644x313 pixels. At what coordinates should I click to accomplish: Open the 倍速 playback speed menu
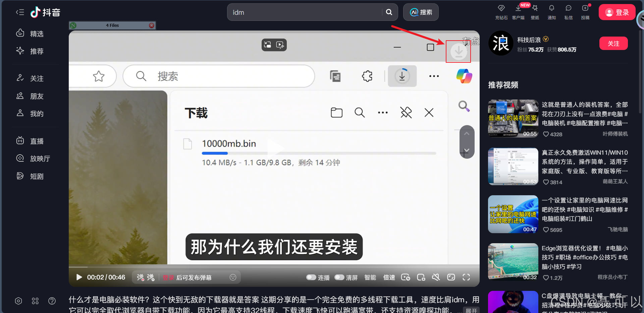click(x=389, y=277)
